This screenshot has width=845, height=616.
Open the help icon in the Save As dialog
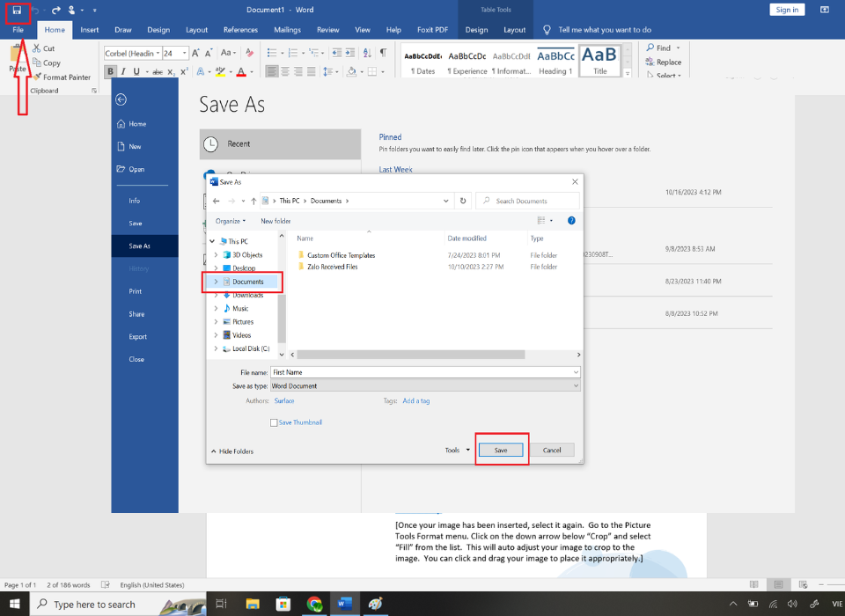(571, 220)
